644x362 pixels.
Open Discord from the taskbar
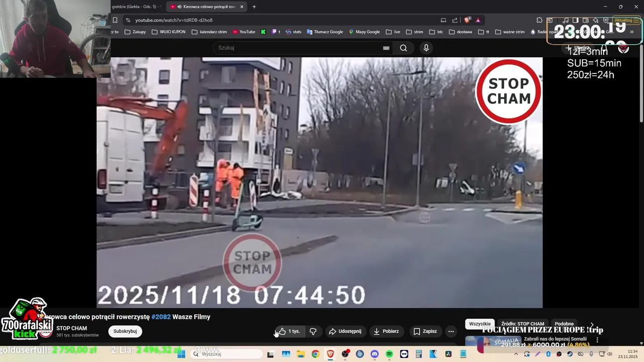point(374,354)
